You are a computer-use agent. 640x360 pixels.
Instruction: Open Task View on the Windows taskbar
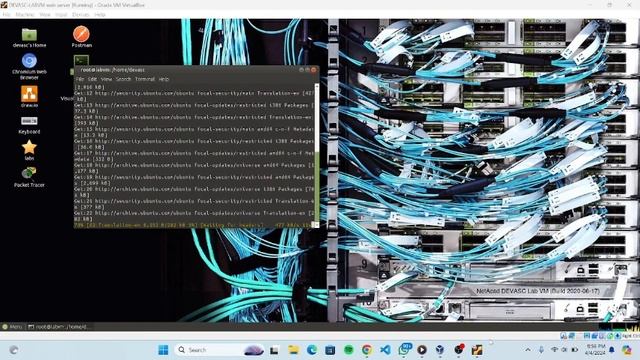tap(274, 350)
